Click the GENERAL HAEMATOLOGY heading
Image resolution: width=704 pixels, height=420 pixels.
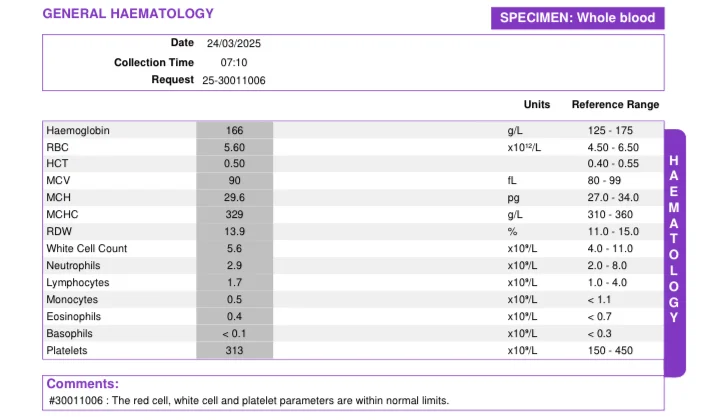(128, 13)
